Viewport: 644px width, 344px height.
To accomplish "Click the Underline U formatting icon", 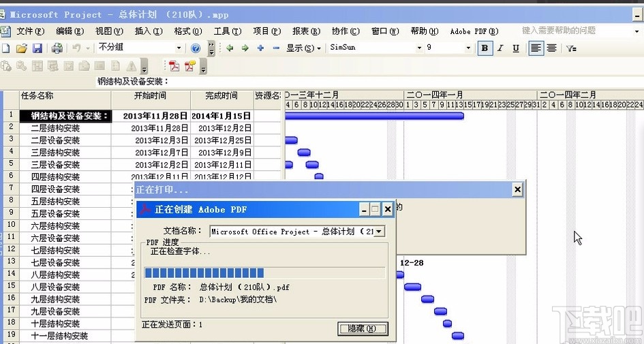I will 516,48.
